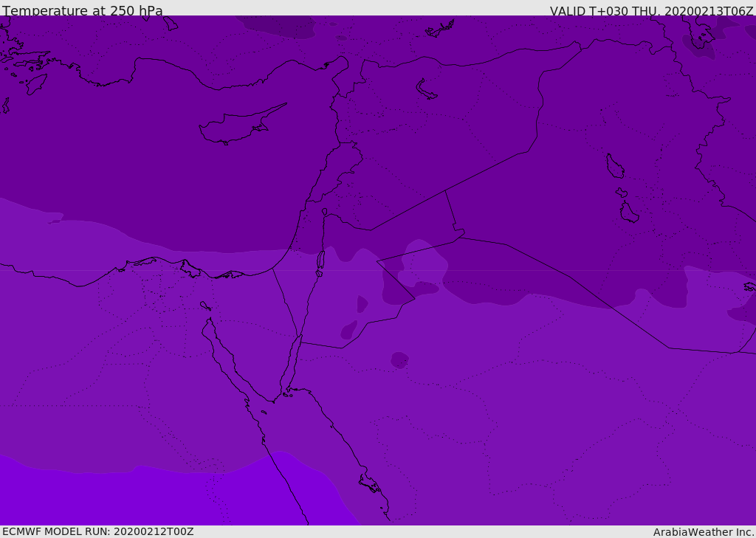Click the 'ArabiaWeather Inc.' credit text
This screenshot has width=756, height=538.
(x=704, y=532)
